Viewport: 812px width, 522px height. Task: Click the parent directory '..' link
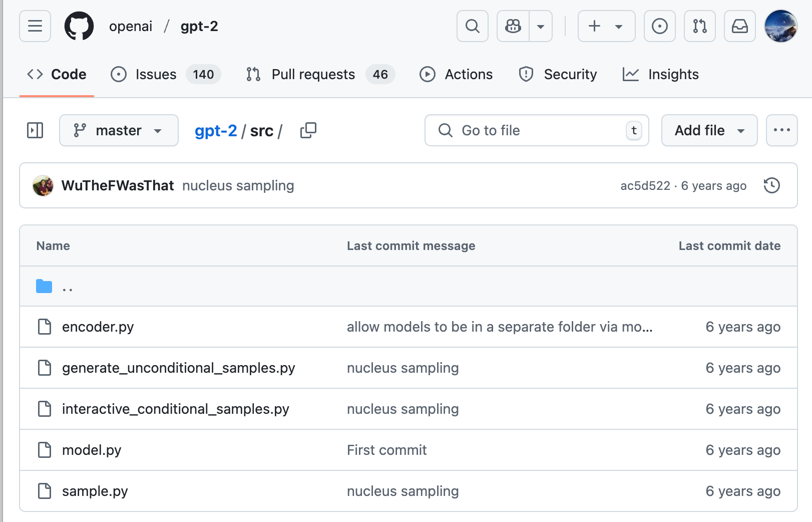[x=68, y=287]
